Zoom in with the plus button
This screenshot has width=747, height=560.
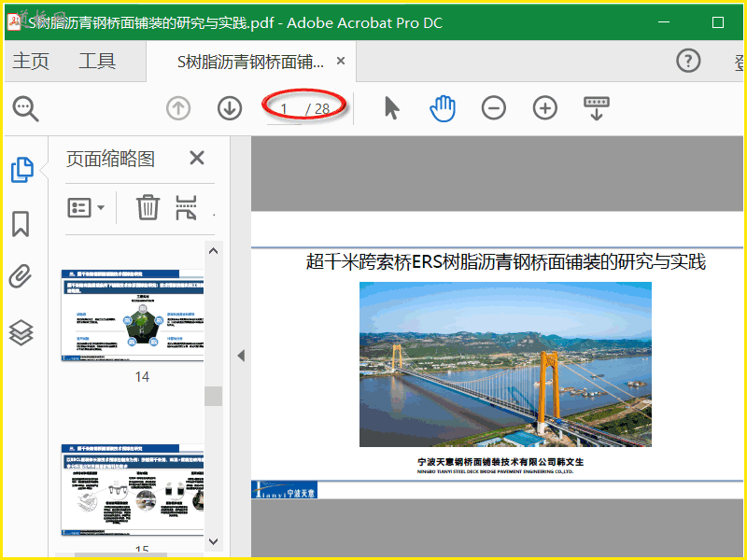point(545,108)
